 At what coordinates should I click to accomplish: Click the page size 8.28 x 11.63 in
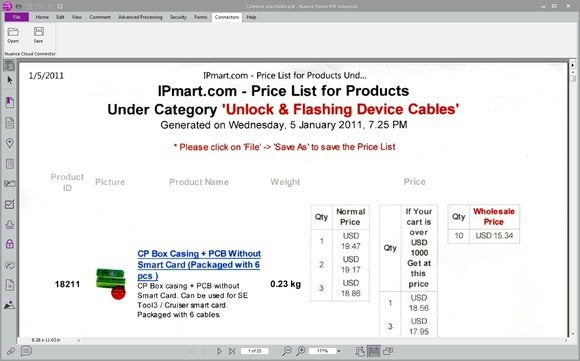click(x=45, y=340)
